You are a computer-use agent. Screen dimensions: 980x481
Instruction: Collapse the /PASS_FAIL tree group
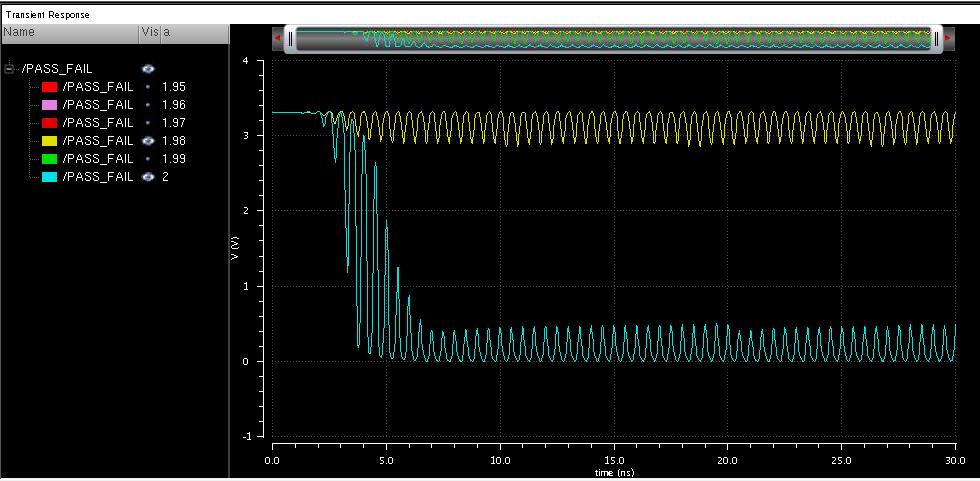9,69
